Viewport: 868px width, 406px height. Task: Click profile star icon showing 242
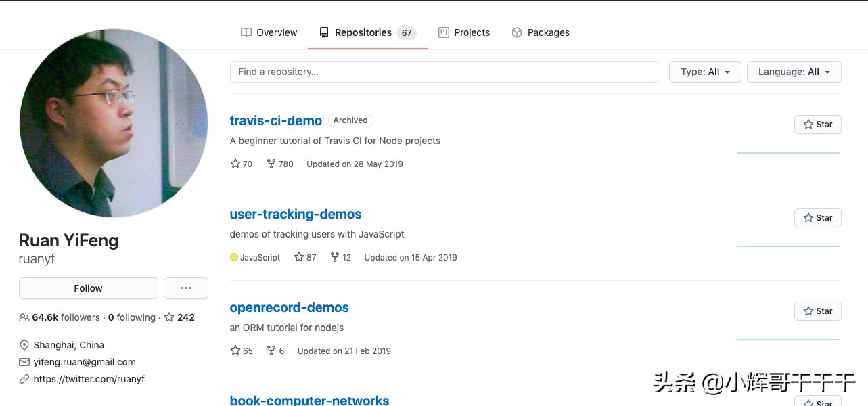pyautogui.click(x=169, y=317)
